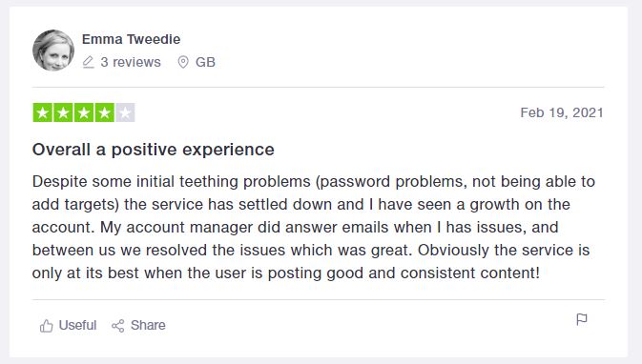
Task: Click the word 'Overall' in review heading
Action: tap(61, 150)
